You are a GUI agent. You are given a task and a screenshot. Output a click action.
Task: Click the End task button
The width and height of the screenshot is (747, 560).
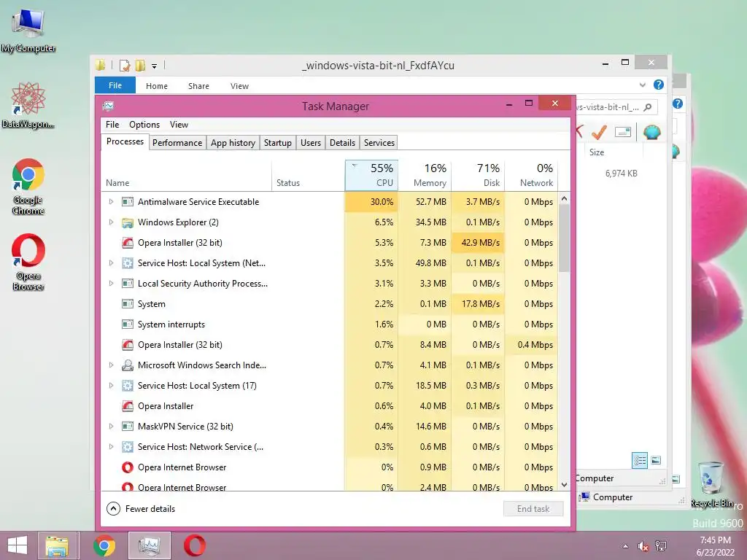click(x=533, y=508)
